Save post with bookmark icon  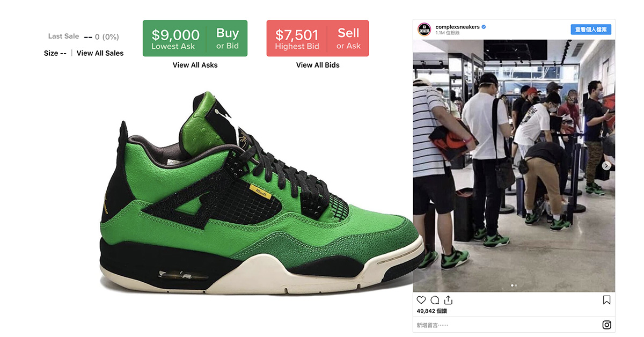(x=606, y=300)
